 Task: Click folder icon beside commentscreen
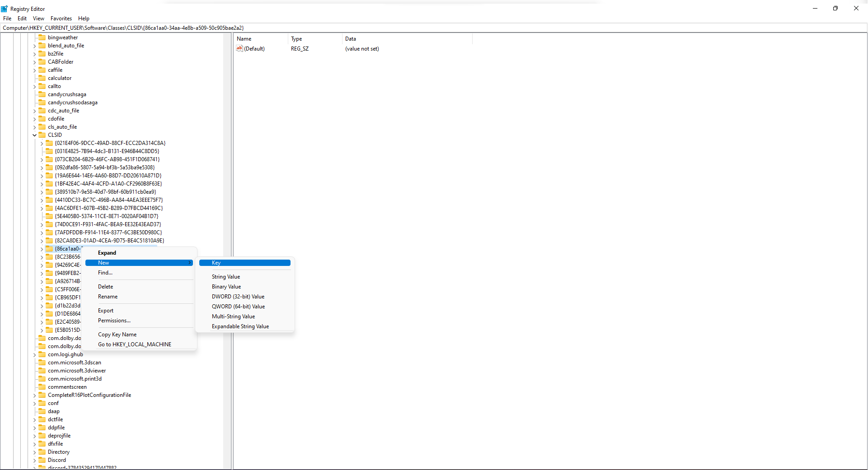coord(42,387)
